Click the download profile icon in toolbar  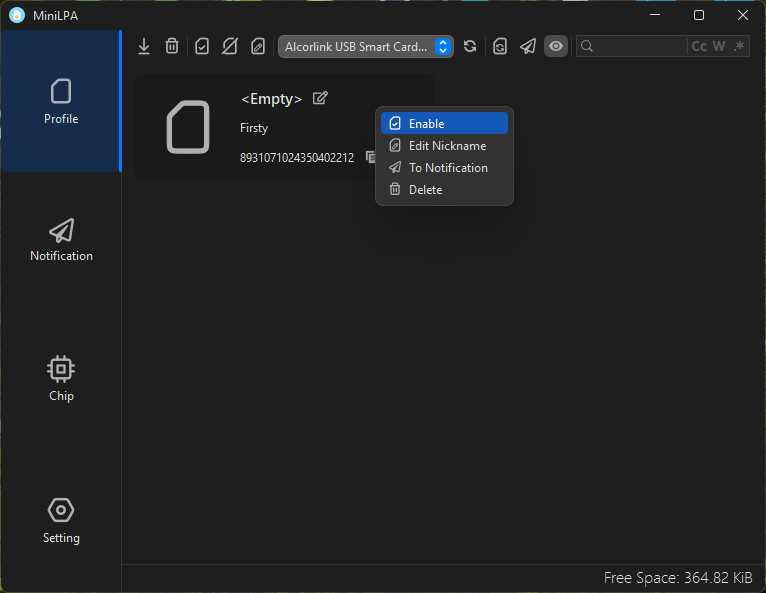point(144,46)
